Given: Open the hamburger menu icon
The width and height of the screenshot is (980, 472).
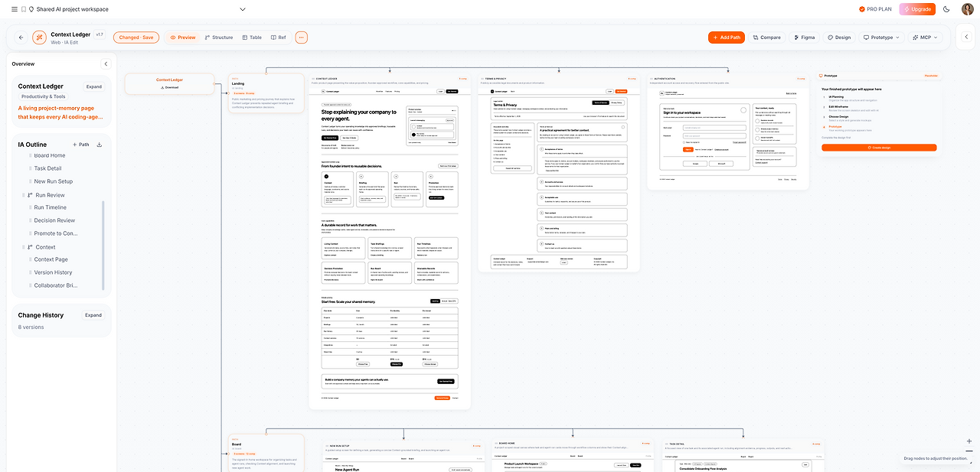Looking at the screenshot, I should (14, 9).
